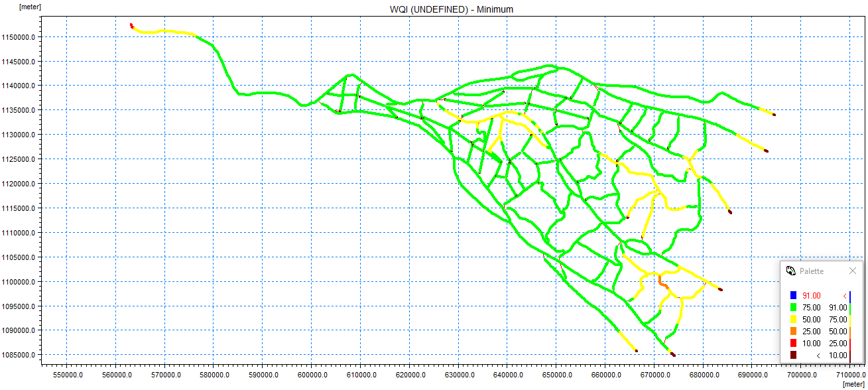868x390 pixels.
Task: Pick the yellow 50.00–75.00 swatch
Action: point(793,320)
